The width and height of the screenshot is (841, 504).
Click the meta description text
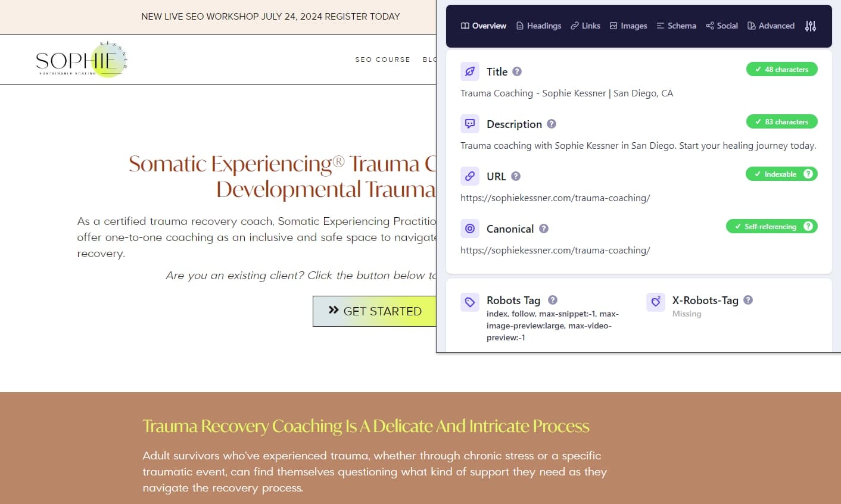(638, 146)
